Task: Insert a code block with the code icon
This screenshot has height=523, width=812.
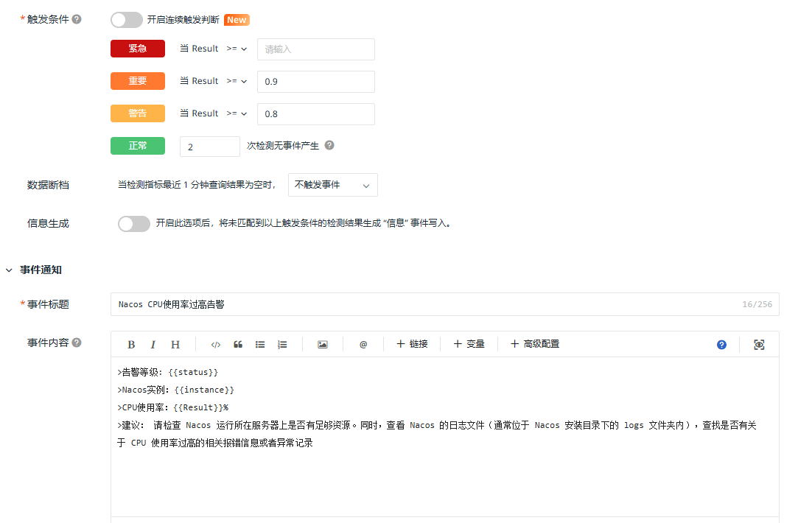Action: click(x=216, y=344)
